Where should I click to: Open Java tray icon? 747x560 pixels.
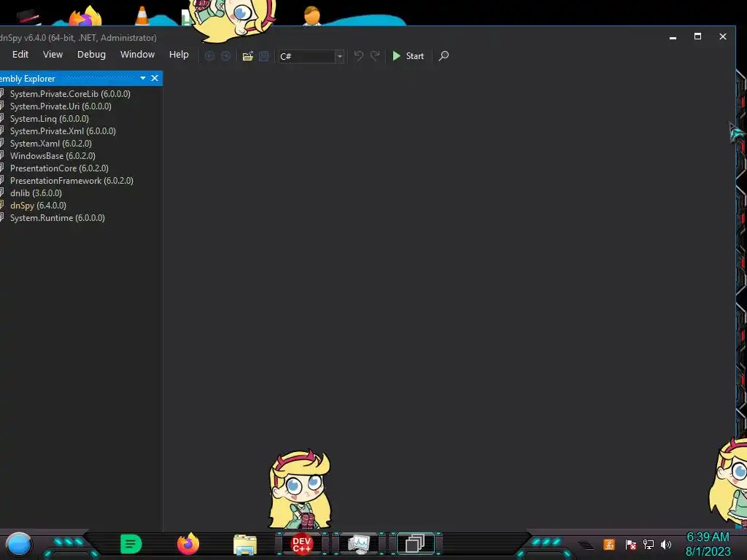pyautogui.click(x=609, y=544)
